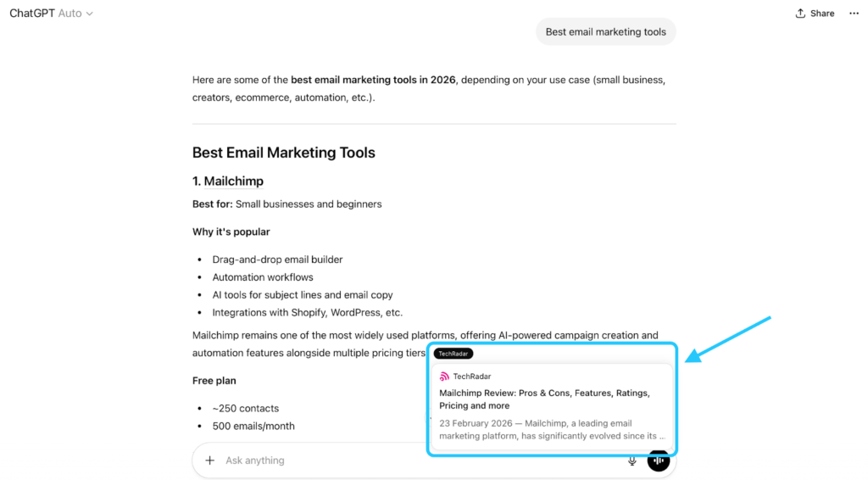Image resolution: width=868 pixels, height=480 pixels.
Task: Click the plus attachment icon in composer
Action: [210, 460]
